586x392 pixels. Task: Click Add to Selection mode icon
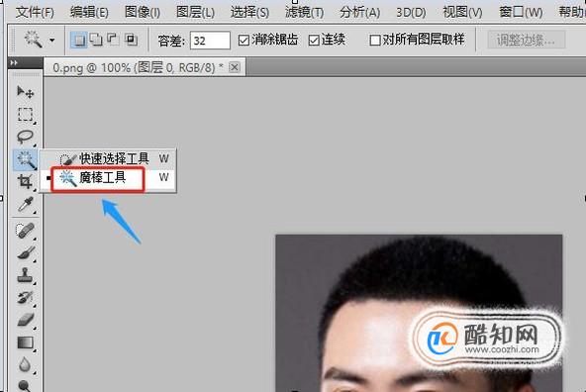(x=96, y=40)
